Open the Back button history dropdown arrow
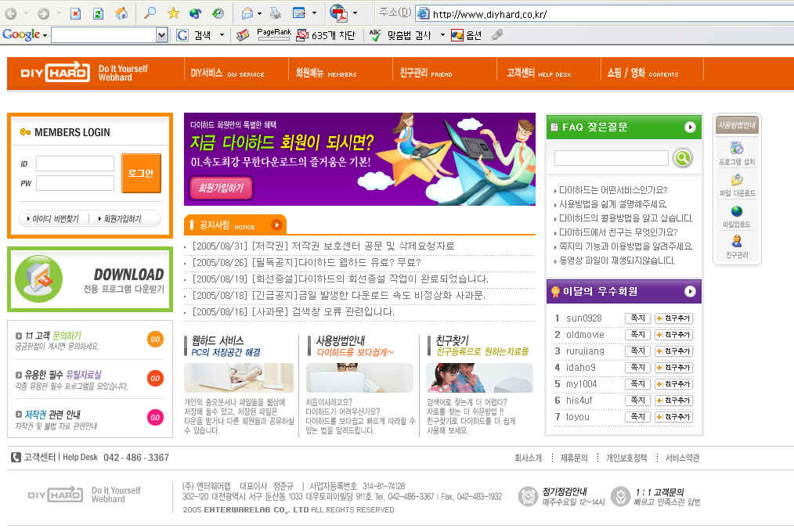Viewport: 794px width, 532px height. (26, 13)
